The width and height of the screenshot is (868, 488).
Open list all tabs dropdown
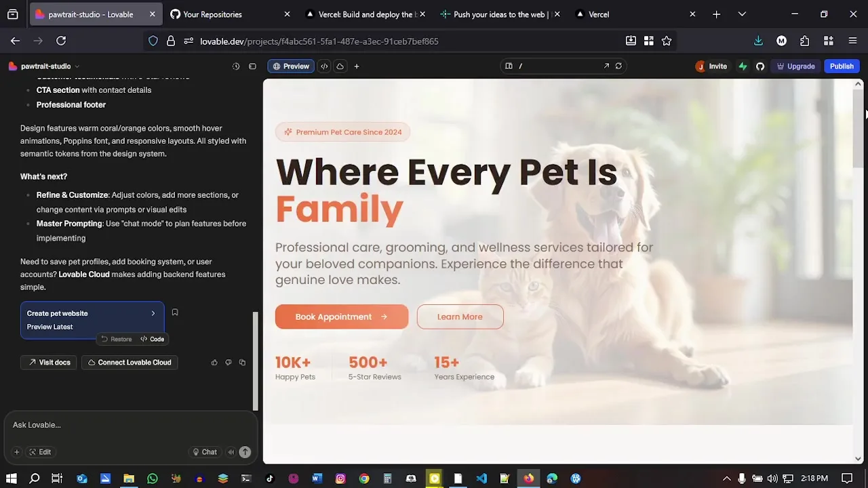pyautogui.click(x=742, y=14)
